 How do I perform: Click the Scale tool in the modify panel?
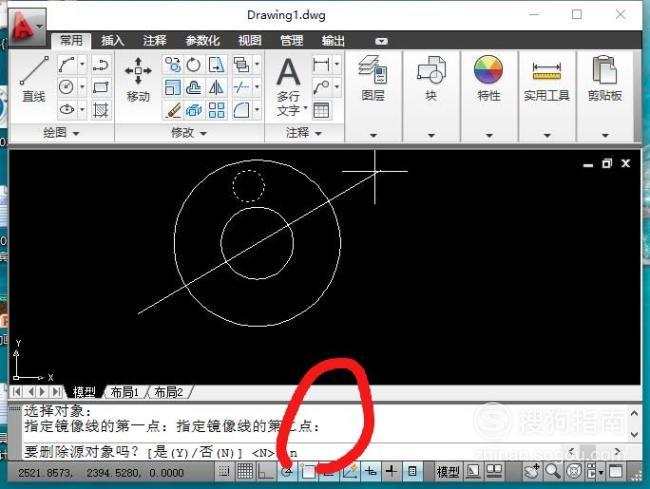[x=172, y=87]
